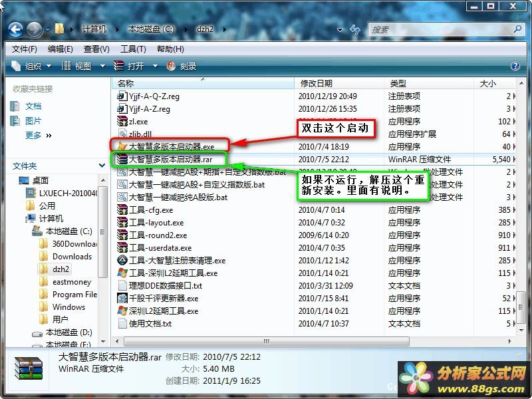The height and width of the screenshot is (399, 532).
Task: Click the 搜索 search input field
Action: click(441, 29)
